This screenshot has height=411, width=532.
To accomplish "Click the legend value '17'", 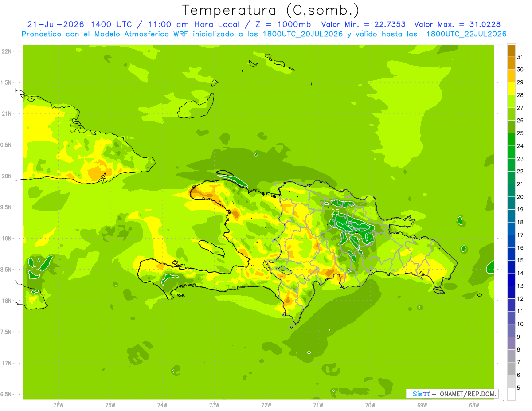I will pyautogui.click(x=520, y=235).
